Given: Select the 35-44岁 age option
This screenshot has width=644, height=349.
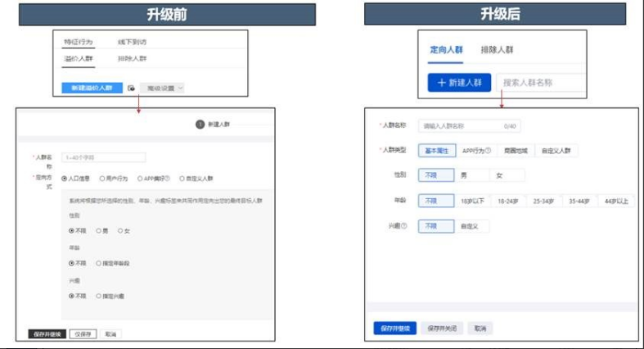Looking at the screenshot, I should pyautogui.click(x=579, y=201).
